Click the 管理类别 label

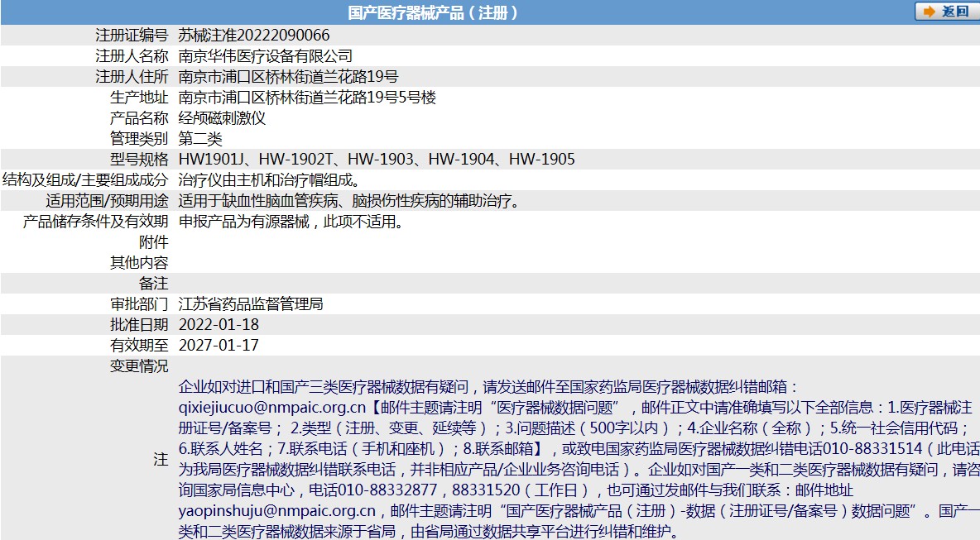pos(139,139)
